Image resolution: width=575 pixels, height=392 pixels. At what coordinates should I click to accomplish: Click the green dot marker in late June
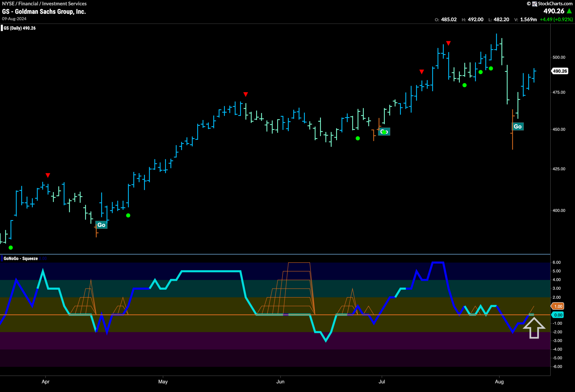358,138
